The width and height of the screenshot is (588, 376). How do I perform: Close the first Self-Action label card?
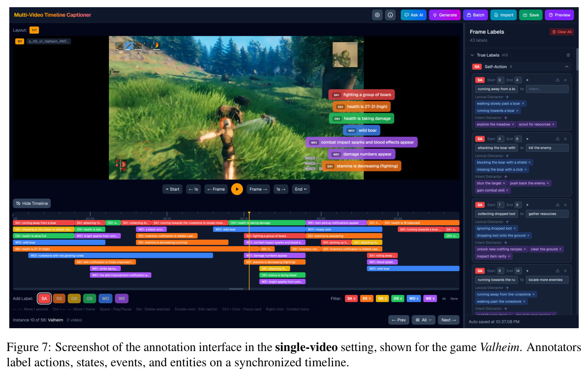[x=565, y=80]
